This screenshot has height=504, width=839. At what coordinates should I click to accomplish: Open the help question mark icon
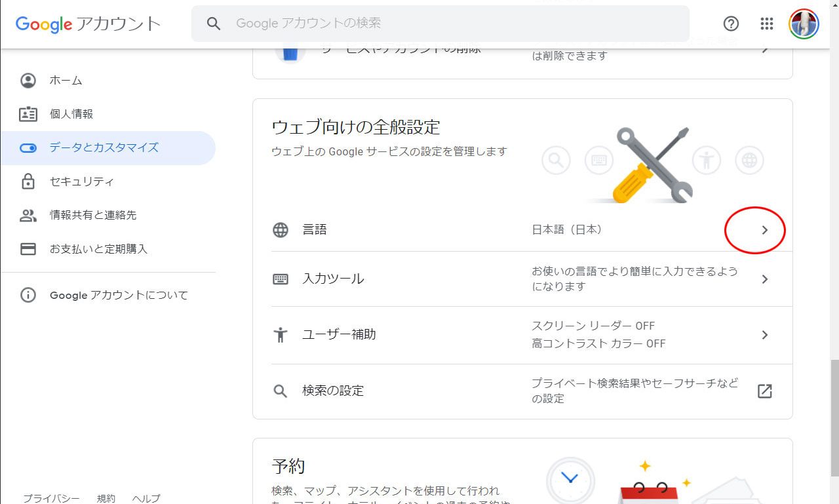(x=731, y=24)
